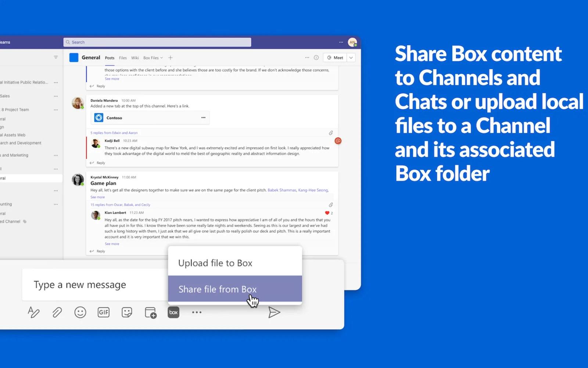Click Reply under the top truncated message
The image size is (588, 368).
(98, 86)
